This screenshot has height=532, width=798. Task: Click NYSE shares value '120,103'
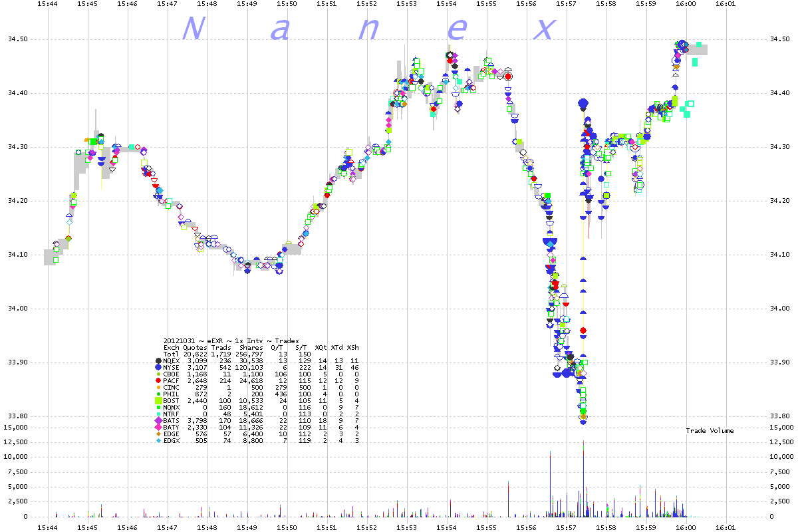(x=249, y=367)
